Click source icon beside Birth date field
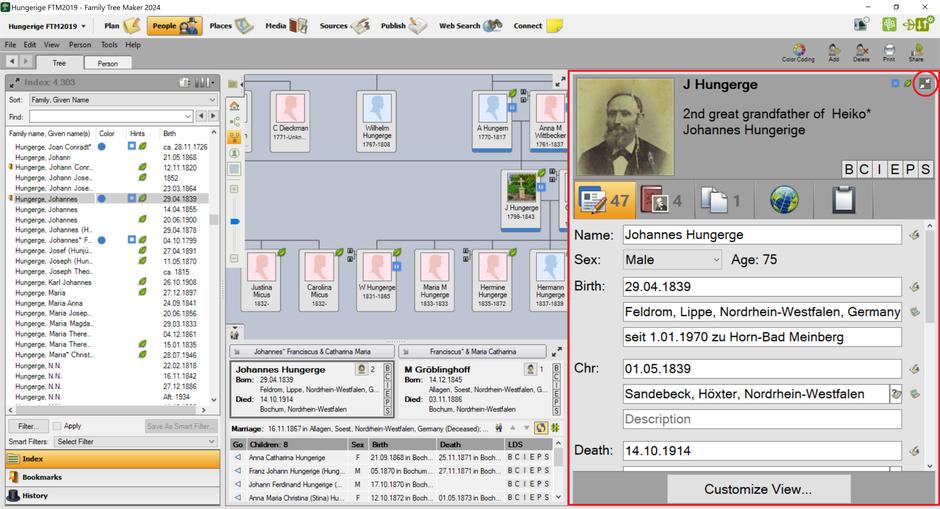 (x=914, y=287)
